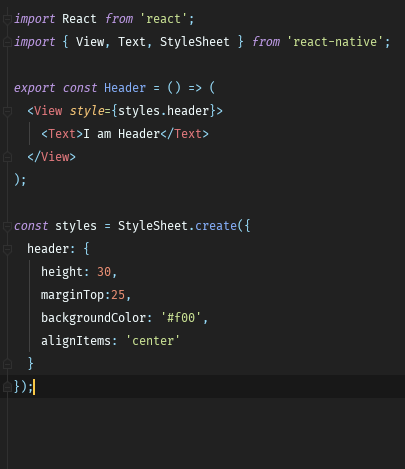This screenshot has width=405, height=469.
Task: Place cursor in the '#f00' color string
Action: tap(181, 318)
